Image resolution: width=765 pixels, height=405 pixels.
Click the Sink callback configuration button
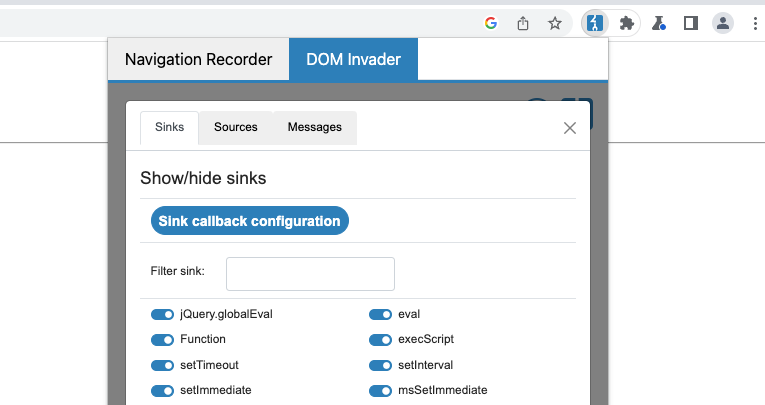[249, 221]
